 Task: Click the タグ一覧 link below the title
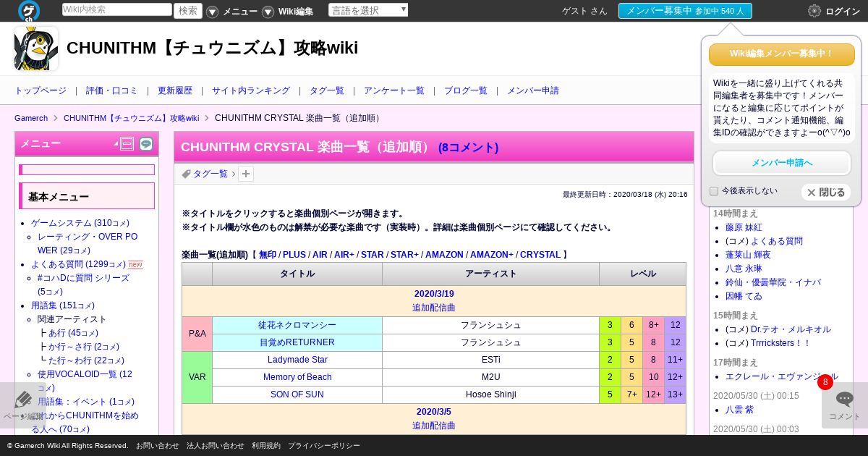pyautogui.click(x=210, y=174)
